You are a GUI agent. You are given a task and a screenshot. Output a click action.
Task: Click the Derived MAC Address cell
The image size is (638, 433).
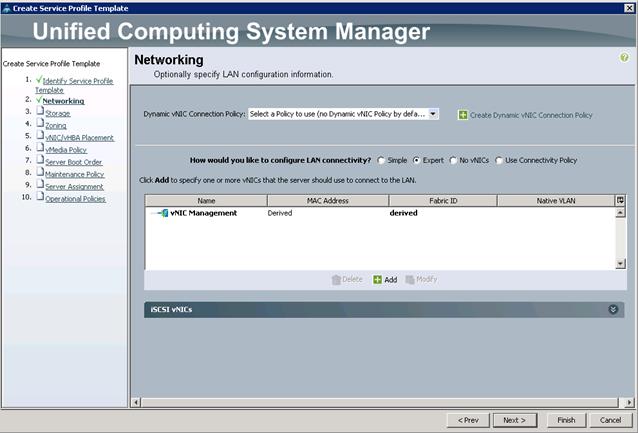click(280, 213)
